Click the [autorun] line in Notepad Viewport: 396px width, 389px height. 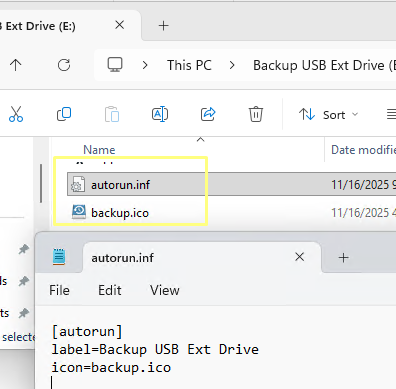tap(87, 331)
